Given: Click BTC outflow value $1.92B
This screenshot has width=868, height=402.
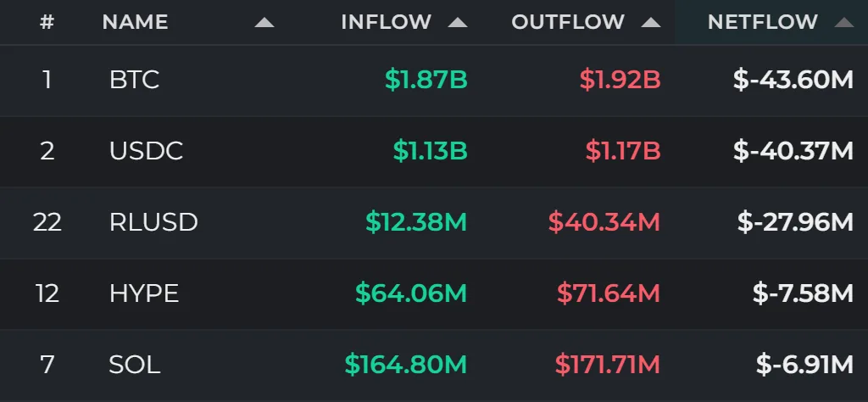Looking at the screenshot, I should point(620,81).
